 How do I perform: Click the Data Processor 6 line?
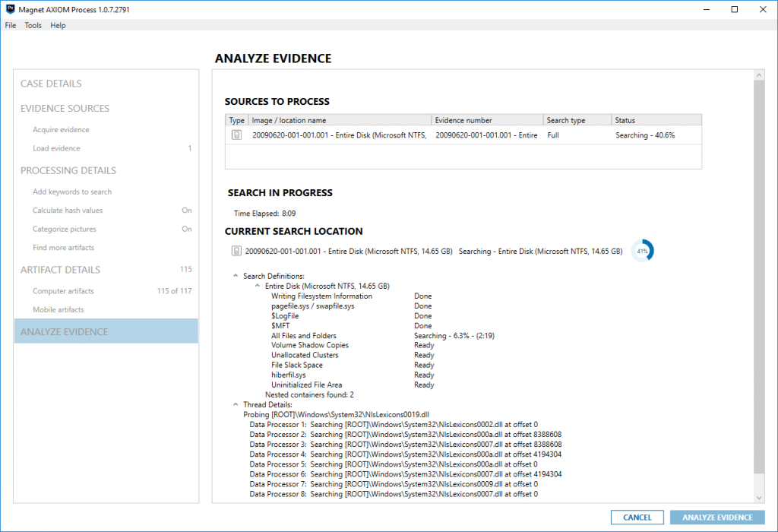(406, 474)
